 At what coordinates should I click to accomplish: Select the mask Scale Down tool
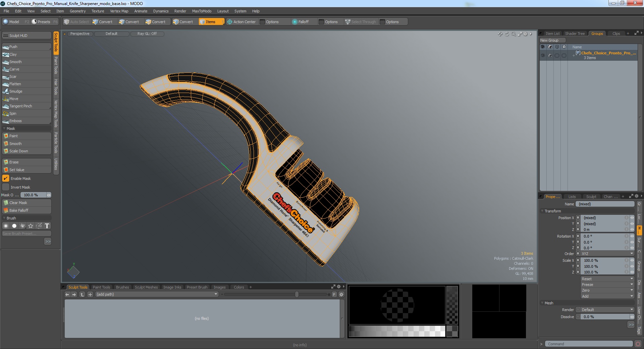26,151
